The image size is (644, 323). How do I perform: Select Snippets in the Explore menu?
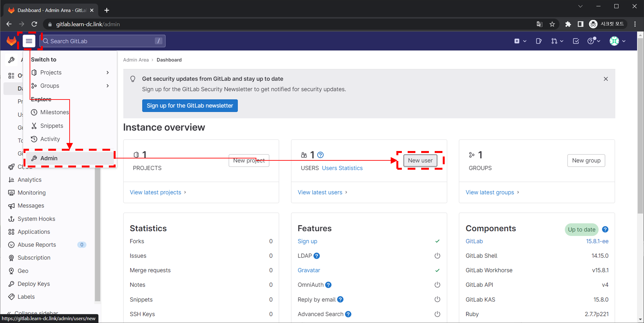[52, 126]
